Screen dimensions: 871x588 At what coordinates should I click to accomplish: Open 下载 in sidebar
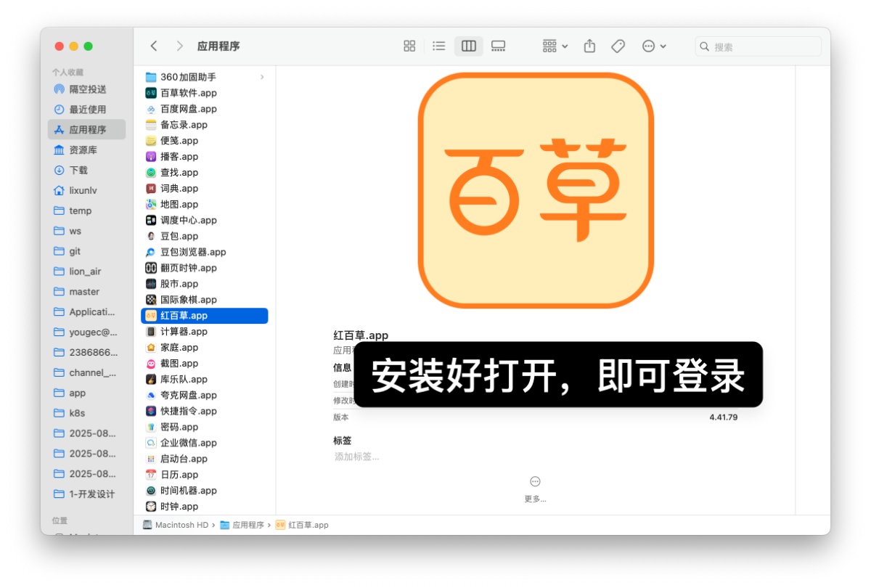tap(87, 171)
